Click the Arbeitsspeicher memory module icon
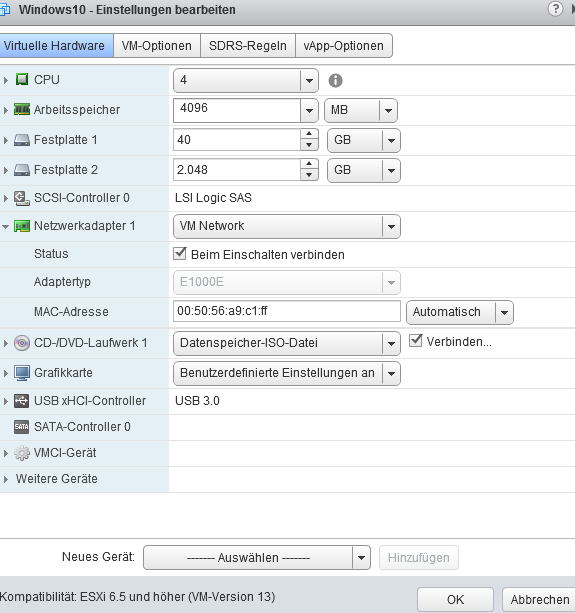Viewport: 575px width, 613px height. [22, 109]
